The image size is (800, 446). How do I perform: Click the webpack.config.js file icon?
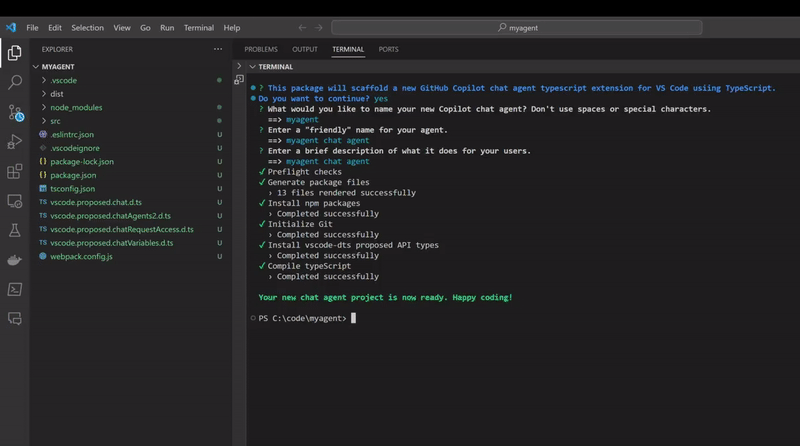43,256
